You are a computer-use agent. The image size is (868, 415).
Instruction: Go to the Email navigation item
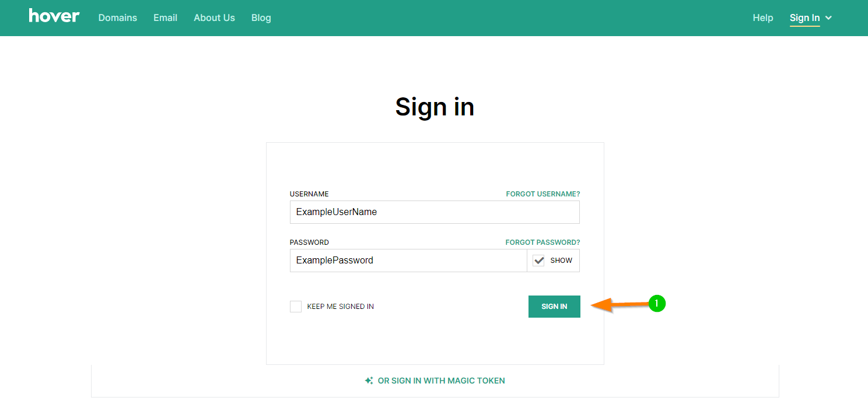tap(165, 17)
